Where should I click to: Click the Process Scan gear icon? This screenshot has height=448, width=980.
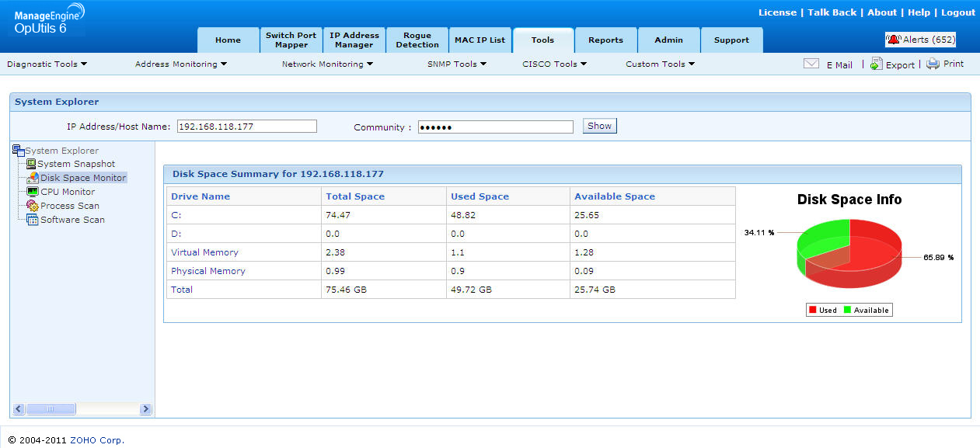tap(33, 206)
